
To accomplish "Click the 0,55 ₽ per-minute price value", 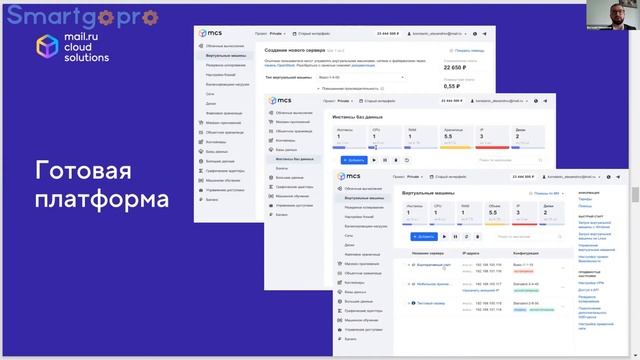I will point(452,87).
